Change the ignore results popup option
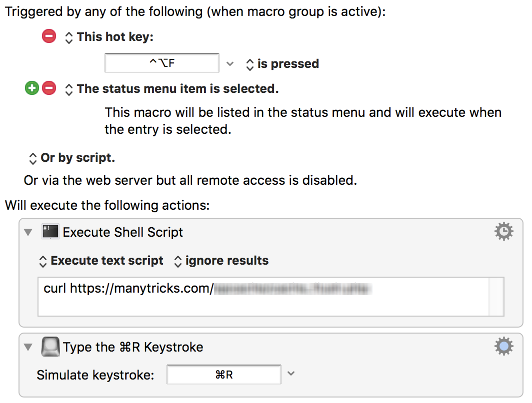The height and width of the screenshot is (403, 532). pyautogui.click(x=221, y=261)
